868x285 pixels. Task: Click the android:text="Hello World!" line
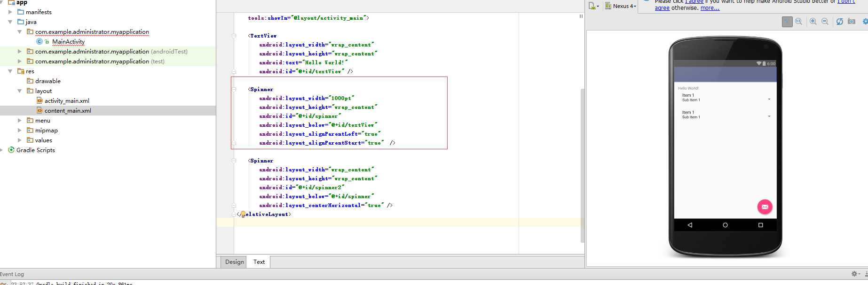pyautogui.click(x=303, y=62)
